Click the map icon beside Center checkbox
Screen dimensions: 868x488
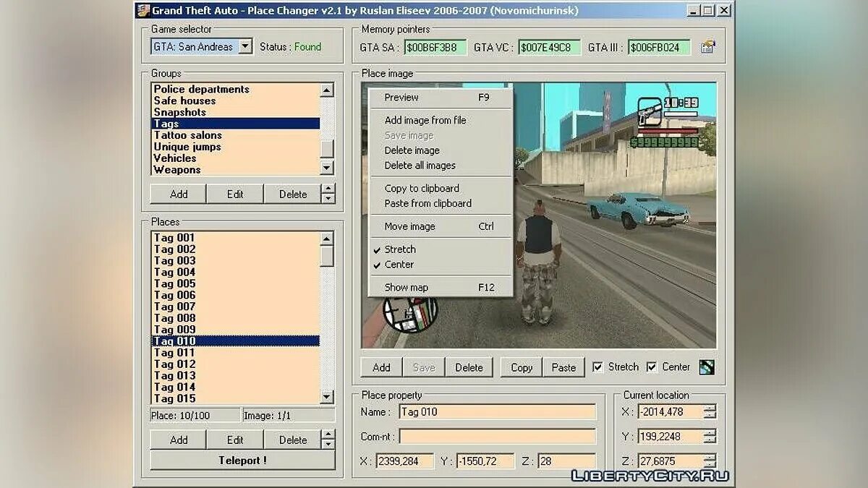707,367
